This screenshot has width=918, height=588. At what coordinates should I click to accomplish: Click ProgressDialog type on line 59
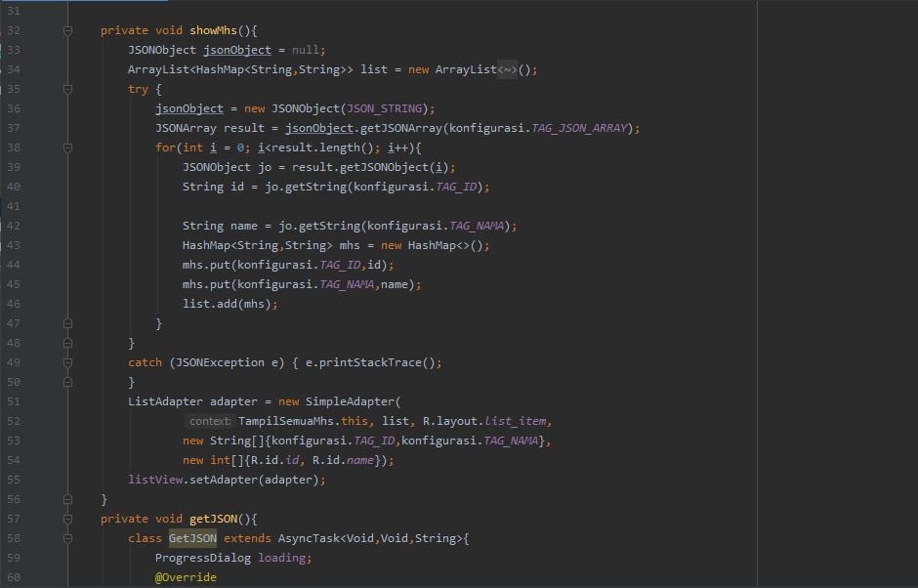point(202,558)
